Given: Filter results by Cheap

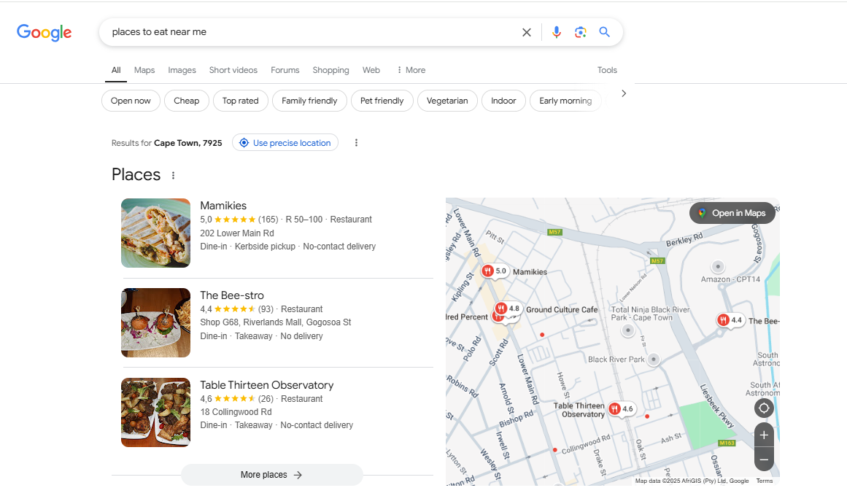Looking at the screenshot, I should click(186, 101).
